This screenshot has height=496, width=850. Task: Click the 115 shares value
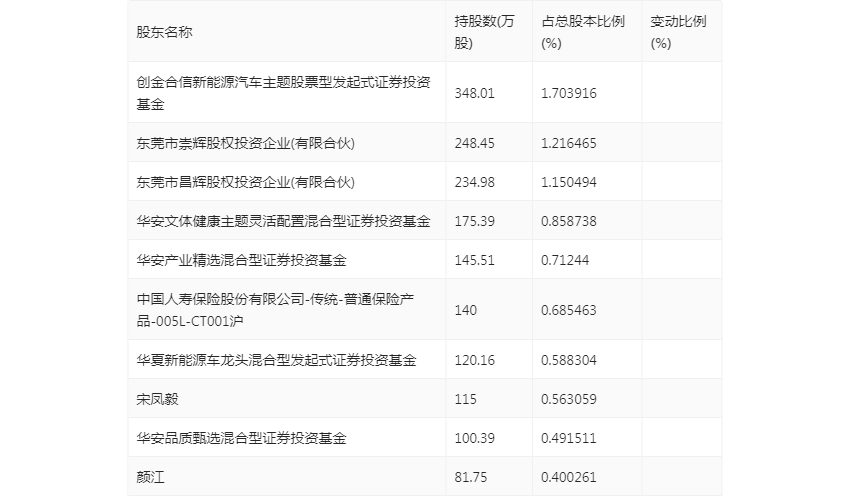point(466,399)
